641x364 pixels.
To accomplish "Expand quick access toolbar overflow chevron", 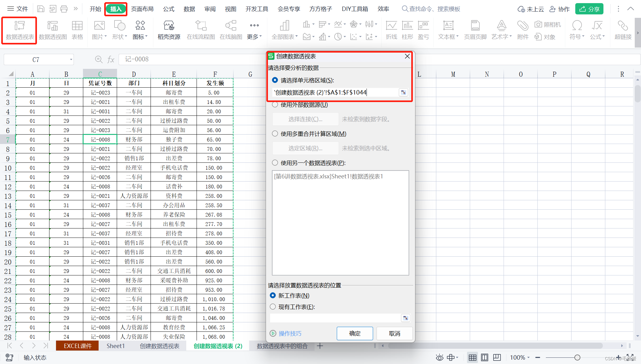I will [x=75, y=9].
